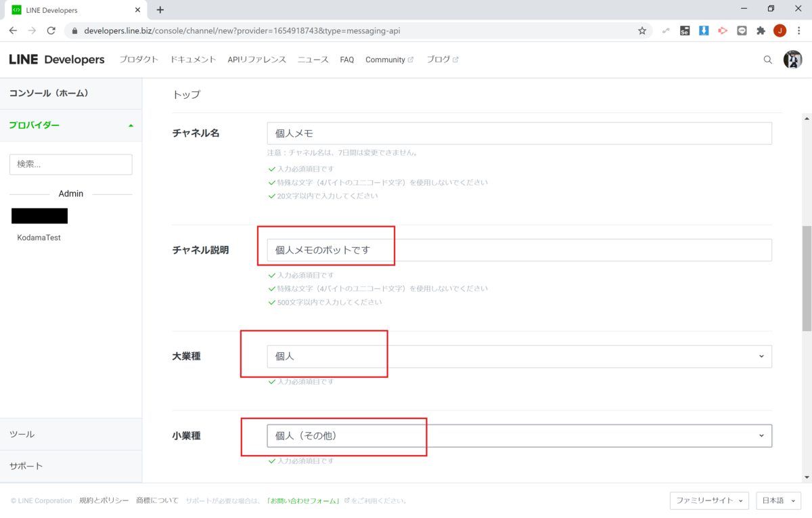Click the provider search field

(71, 165)
